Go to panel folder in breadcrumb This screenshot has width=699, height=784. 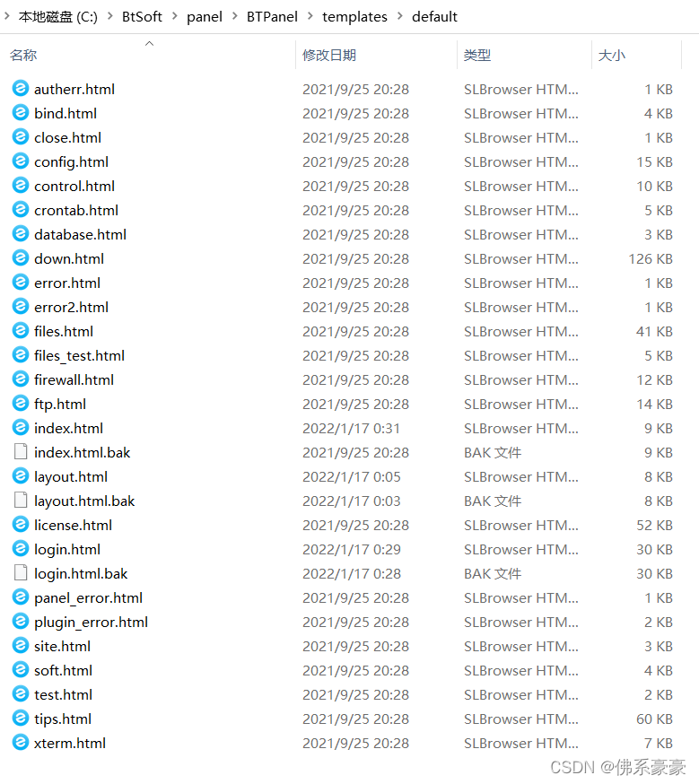(205, 17)
